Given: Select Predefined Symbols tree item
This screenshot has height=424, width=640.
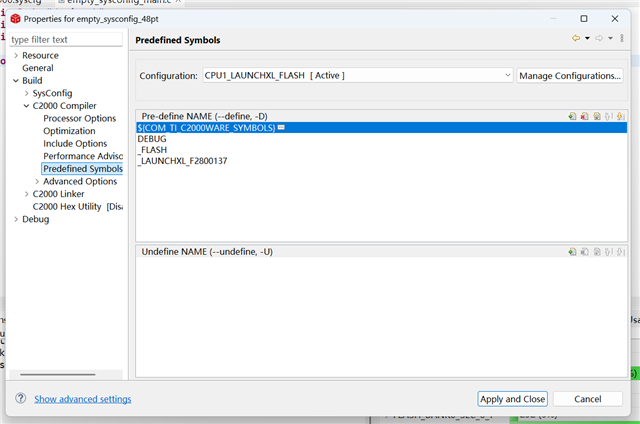Looking at the screenshot, I should pyautogui.click(x=83, y=169).
